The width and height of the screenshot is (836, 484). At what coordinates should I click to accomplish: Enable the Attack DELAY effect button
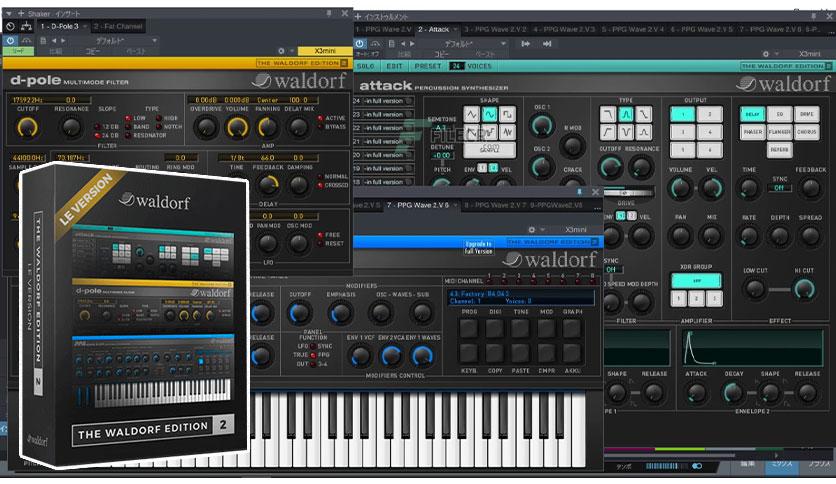(752, 114)
